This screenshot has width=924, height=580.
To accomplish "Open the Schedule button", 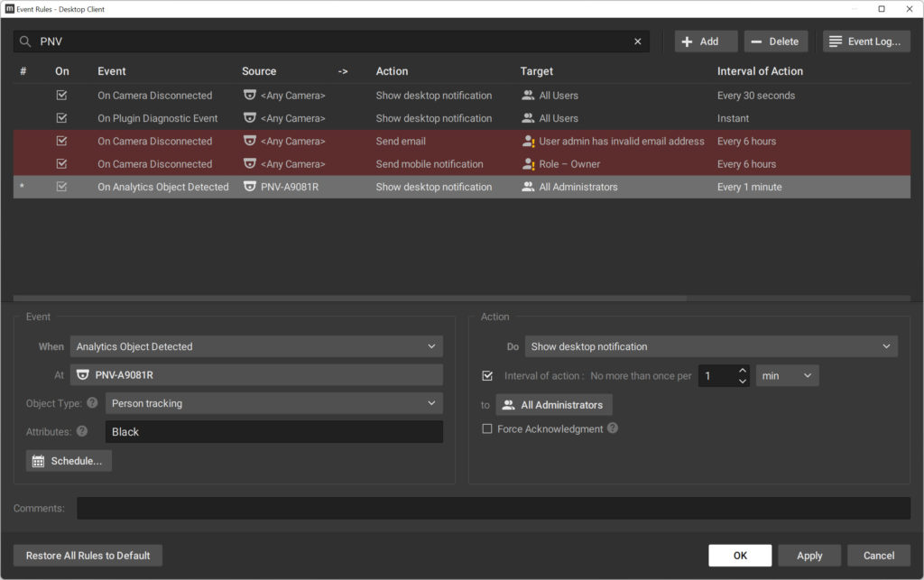I will (x=69, y=461).
